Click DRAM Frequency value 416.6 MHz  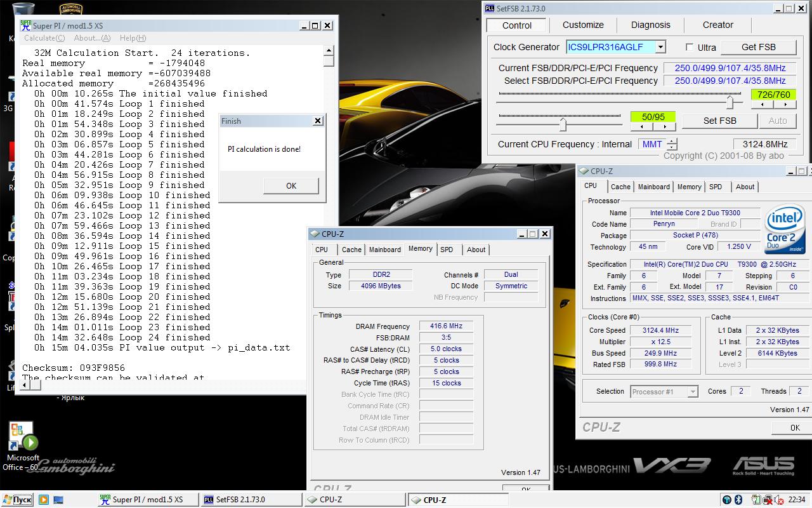pyautogui.click(x=446, y=326)
